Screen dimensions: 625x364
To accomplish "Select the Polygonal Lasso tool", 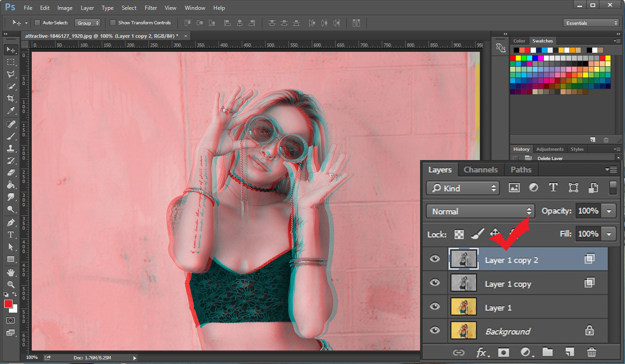I will 11,74.
